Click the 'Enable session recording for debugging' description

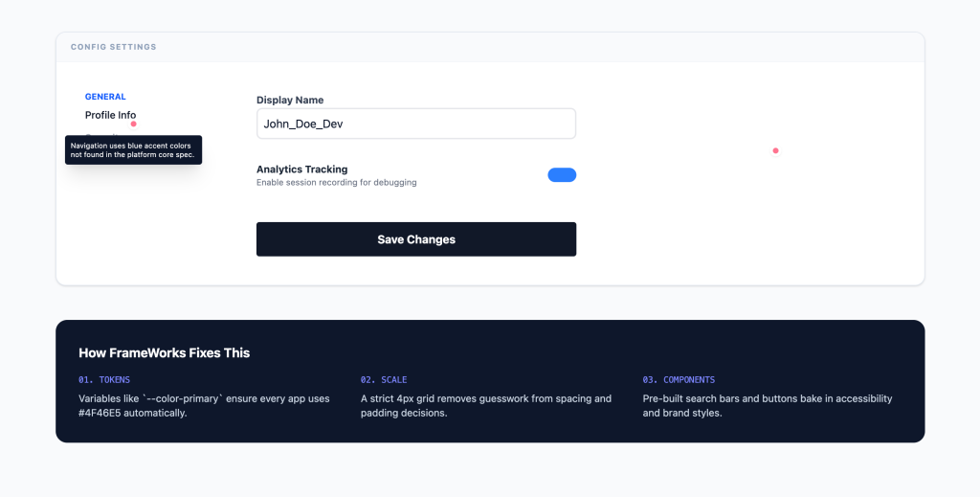336,182
